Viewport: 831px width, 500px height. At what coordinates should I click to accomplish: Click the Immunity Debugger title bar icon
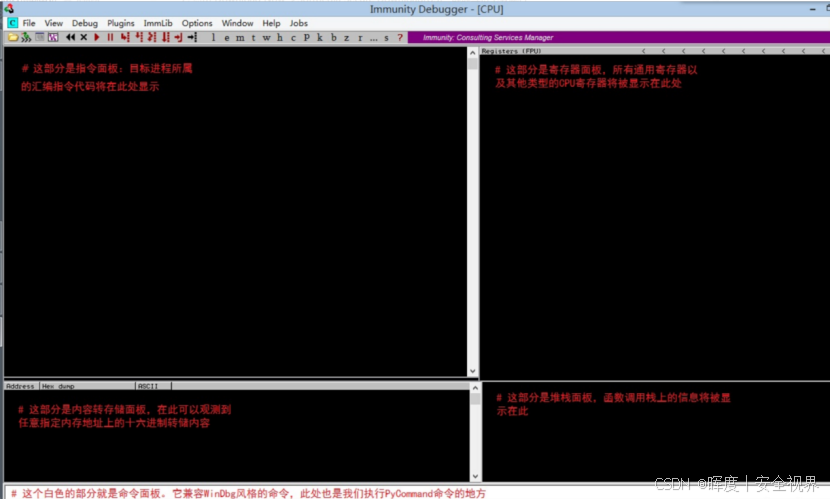pyautogui.click(x=9, y=8)
